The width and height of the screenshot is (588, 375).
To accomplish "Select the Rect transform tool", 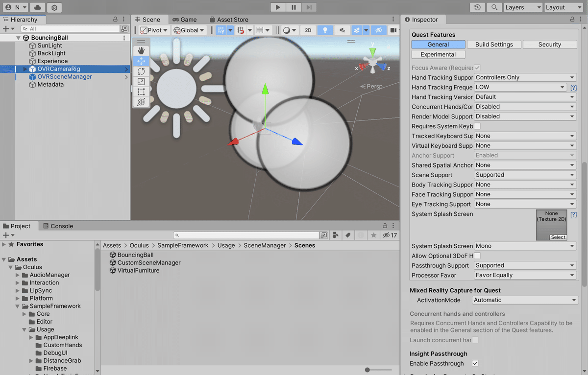I will click(142, 92).
